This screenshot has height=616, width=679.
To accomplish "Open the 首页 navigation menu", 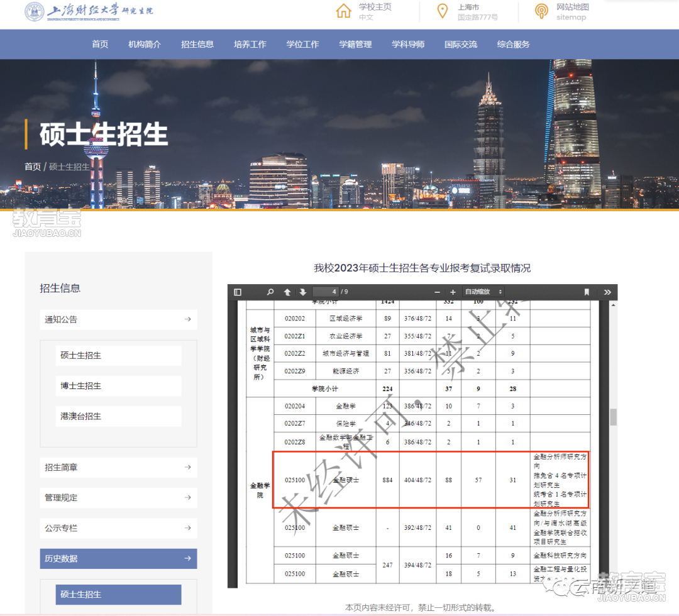I will [x=100, y=44].
